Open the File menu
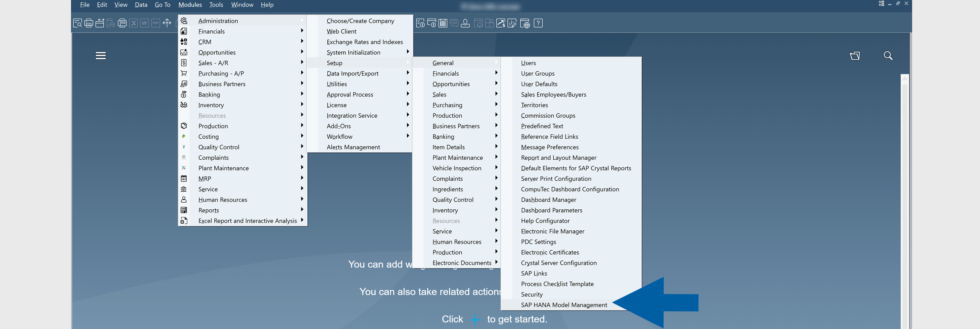This screenshot has height=329, width=980. click(85, 4)
